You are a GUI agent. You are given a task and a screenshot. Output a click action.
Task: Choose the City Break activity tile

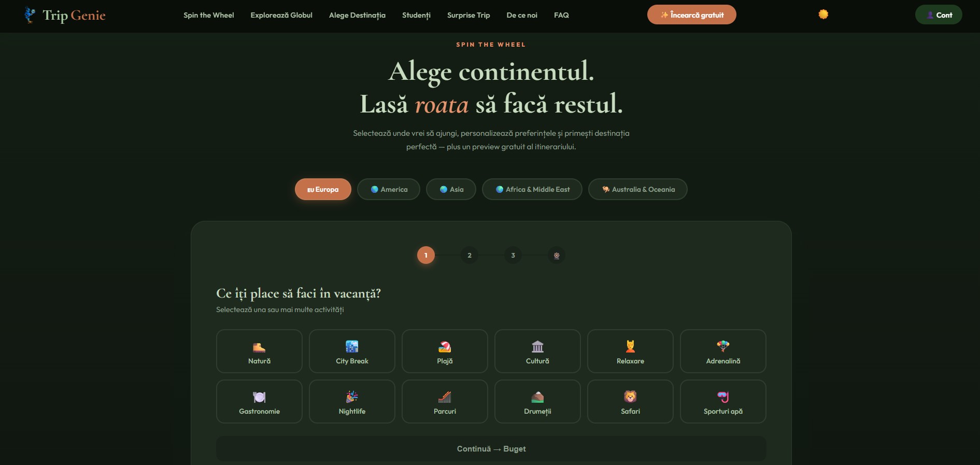pyautogui.click(x=352, y=351)
